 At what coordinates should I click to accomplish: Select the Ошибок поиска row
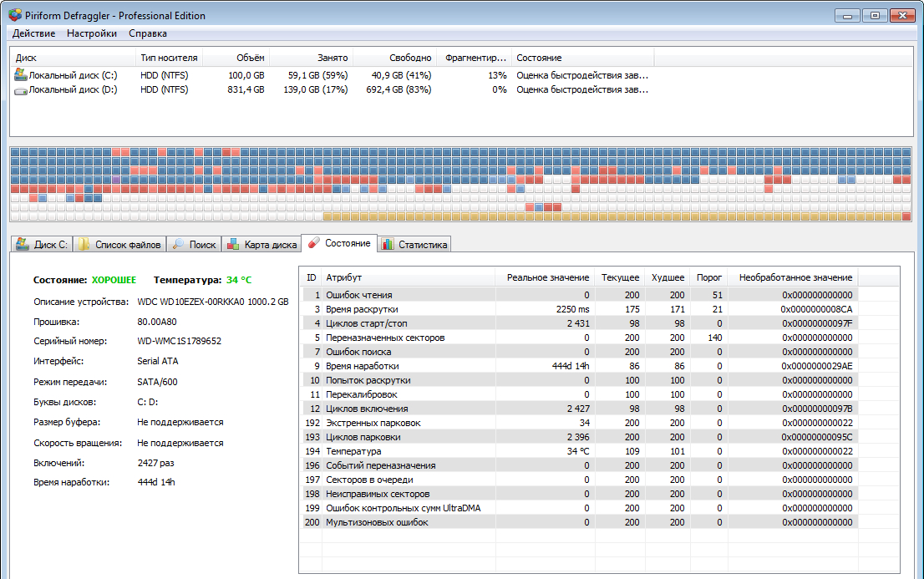580,352
